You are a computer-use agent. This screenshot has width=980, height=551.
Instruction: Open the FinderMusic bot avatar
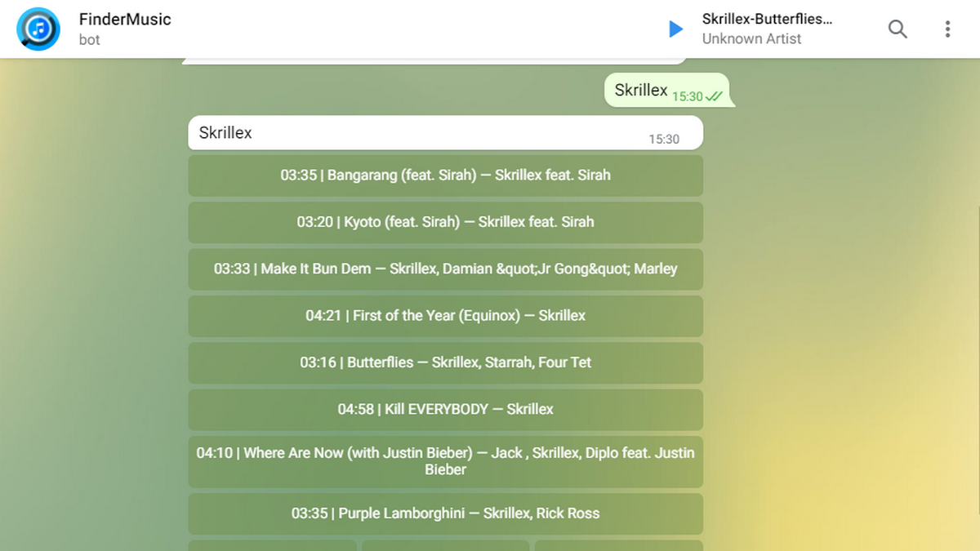(39, 29)
